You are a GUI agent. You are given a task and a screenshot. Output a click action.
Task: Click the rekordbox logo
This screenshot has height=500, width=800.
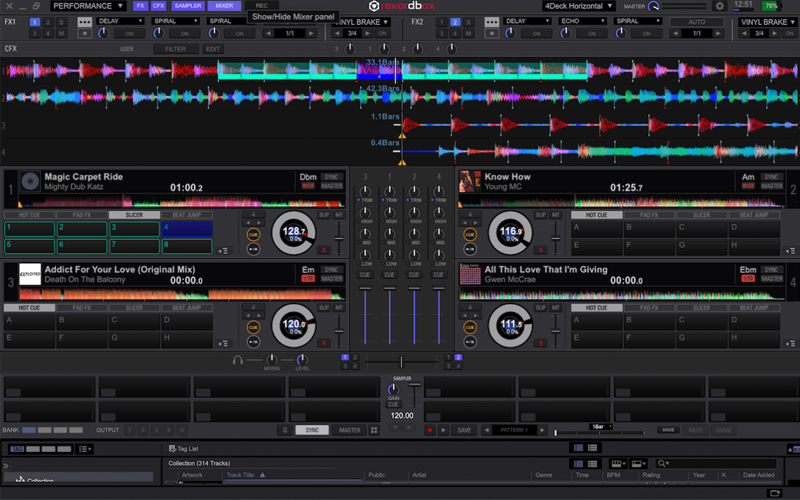[x=402, y=6]
